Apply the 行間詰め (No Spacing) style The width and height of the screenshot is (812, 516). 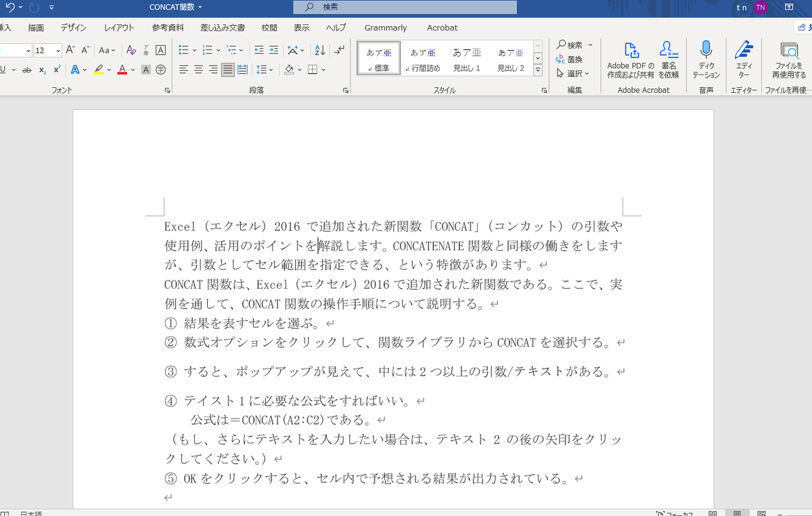422,60
